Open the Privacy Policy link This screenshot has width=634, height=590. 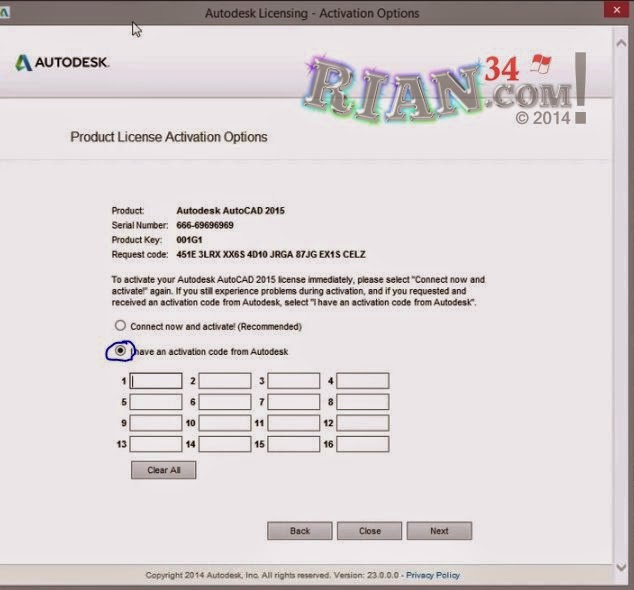(433, 575)
